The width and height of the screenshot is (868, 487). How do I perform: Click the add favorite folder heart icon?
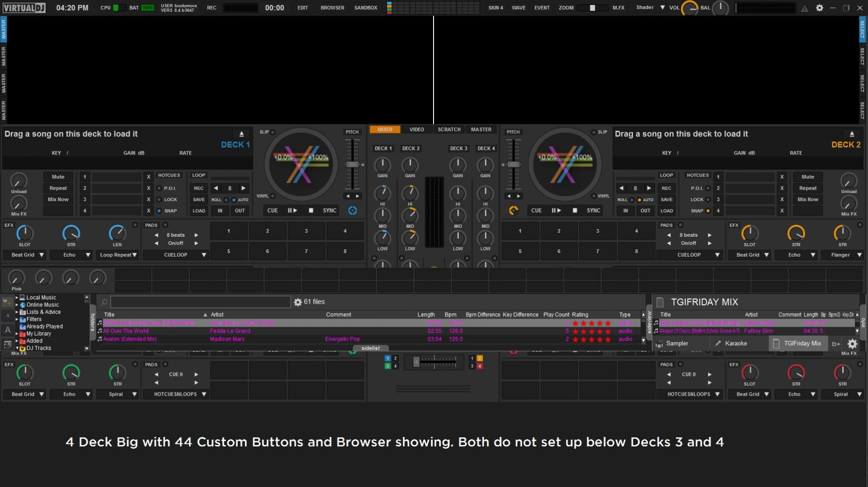click(x=8, y=302)
